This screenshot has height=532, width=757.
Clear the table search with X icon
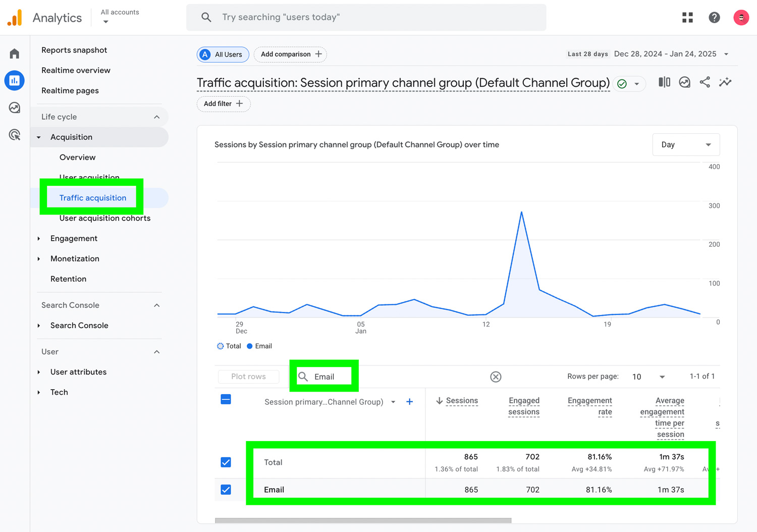496,377
